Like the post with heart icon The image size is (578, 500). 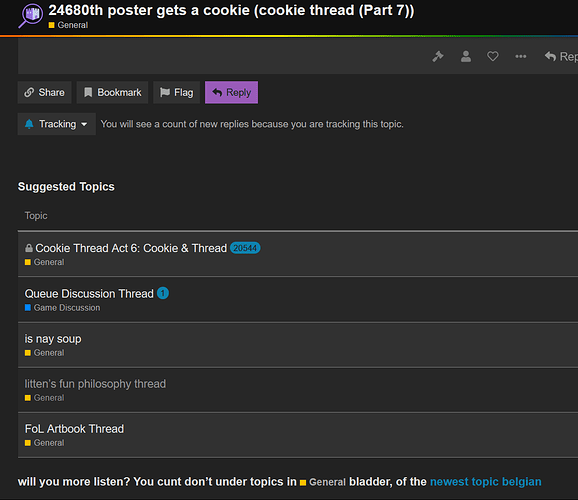click(493, 56)
